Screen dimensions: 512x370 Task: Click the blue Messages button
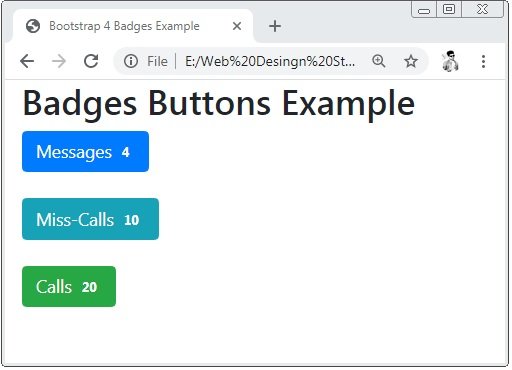pos(85,152)
